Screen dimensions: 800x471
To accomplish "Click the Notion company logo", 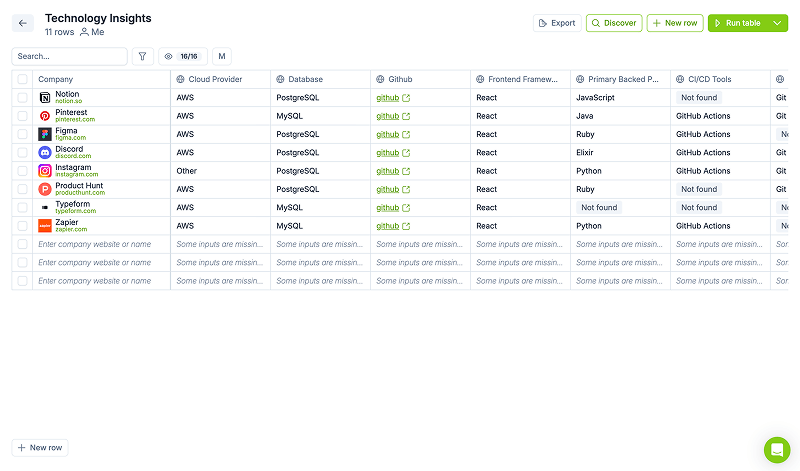I will click(45, 97).
